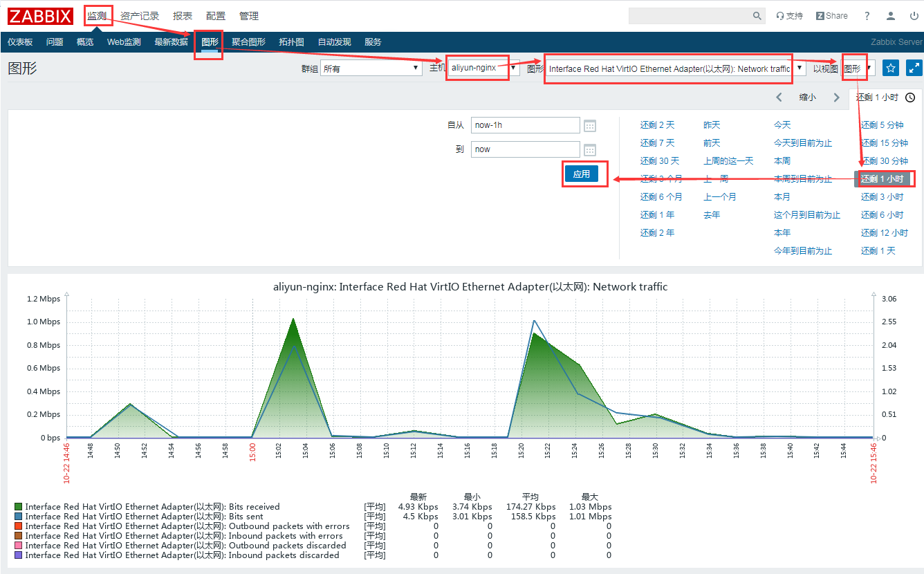Open the 管理 menu

coord(249,16)
